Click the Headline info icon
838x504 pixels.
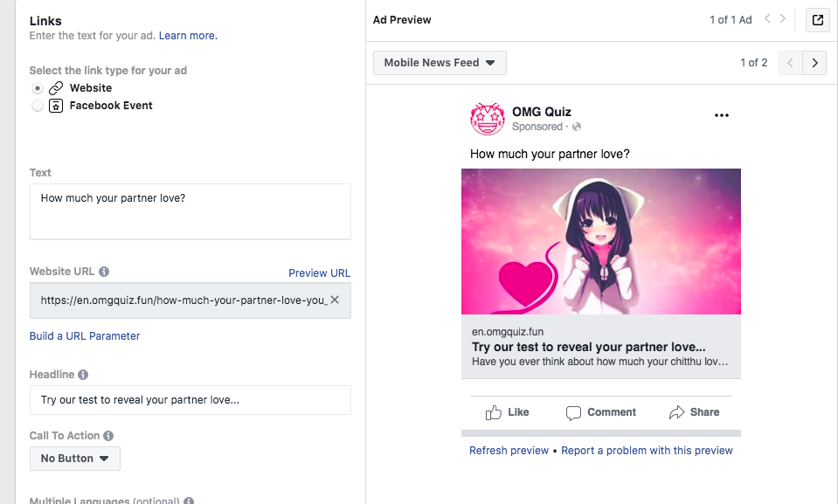pyautogui.click(x=83, y=375)
